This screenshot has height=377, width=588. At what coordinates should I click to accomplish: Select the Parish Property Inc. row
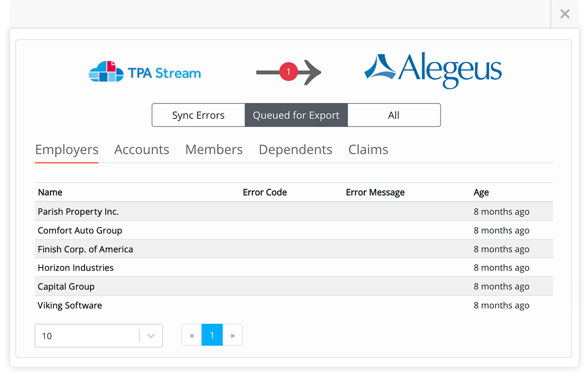pyautogui.click(x=294, y=211)
